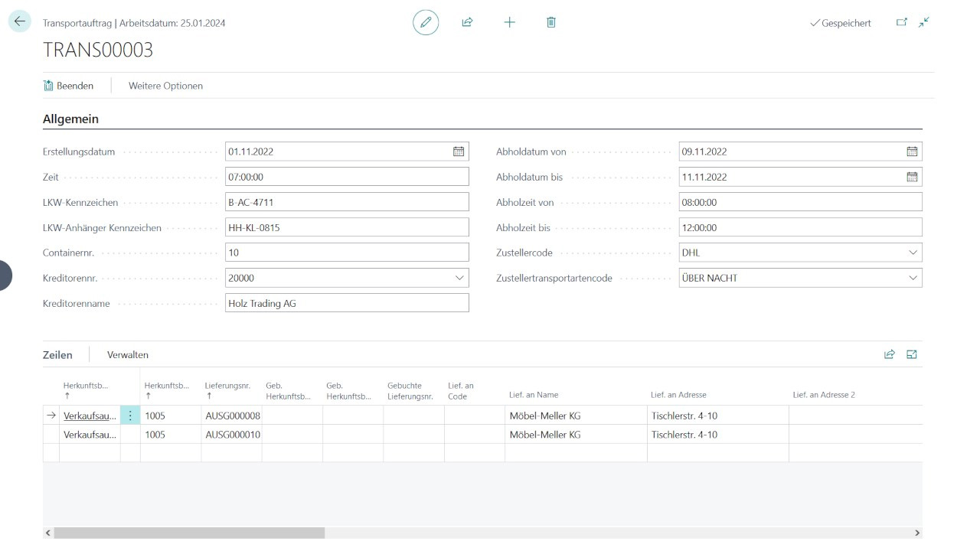
Task: Delete record using trash can icon
Action: (x=550, y=23)
